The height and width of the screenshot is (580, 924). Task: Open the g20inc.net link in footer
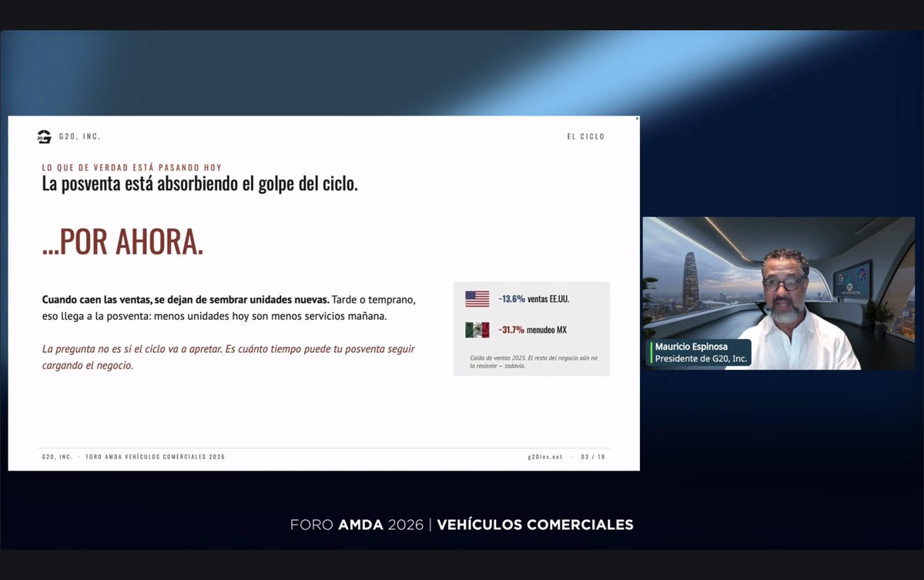[x=545, y=457]
